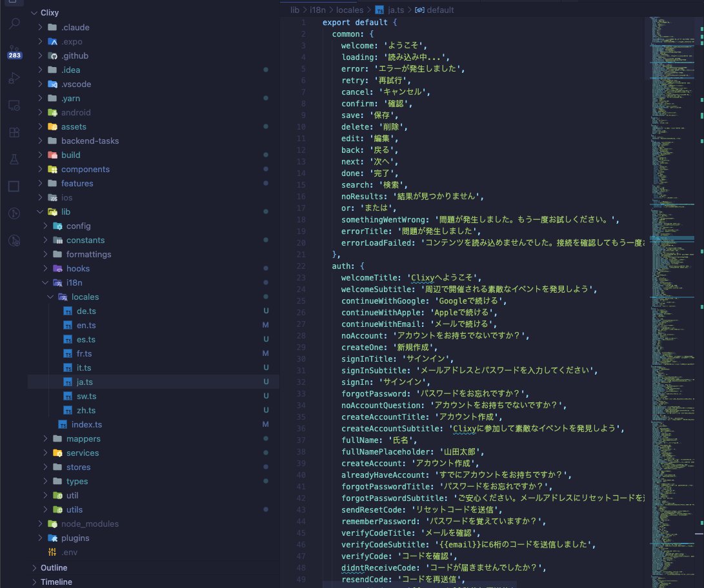Viewport: 704px width, 588px height.
Task: Click the plugins folder puzzle icon
Action: coord(52,538)
